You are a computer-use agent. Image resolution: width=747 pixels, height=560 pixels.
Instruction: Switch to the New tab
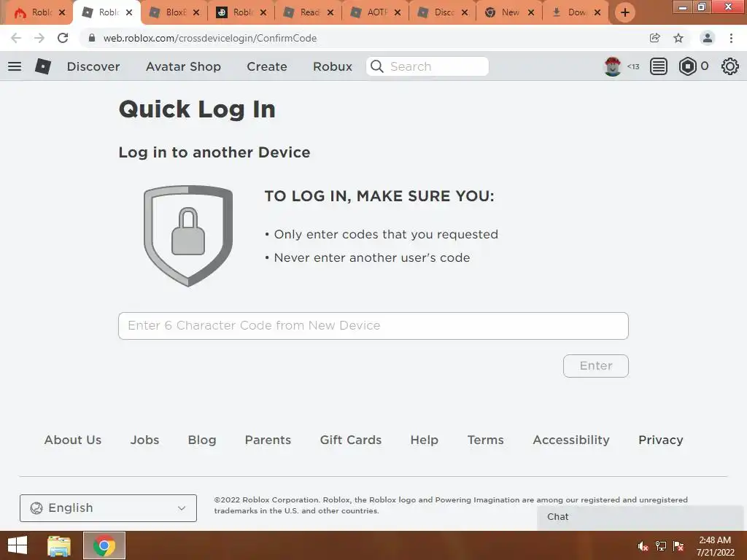pos(508,12)
